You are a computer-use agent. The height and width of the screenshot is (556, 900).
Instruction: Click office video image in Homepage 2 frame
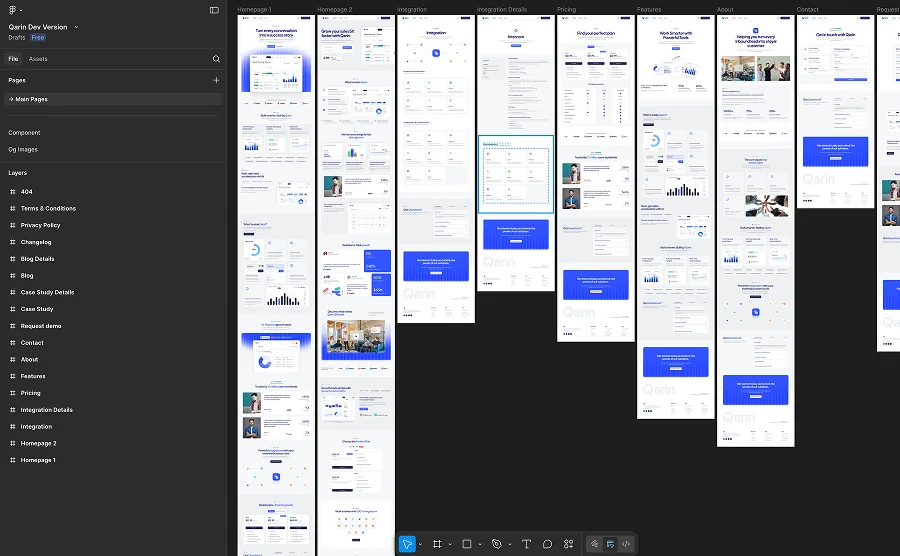[x=356, y=338]
